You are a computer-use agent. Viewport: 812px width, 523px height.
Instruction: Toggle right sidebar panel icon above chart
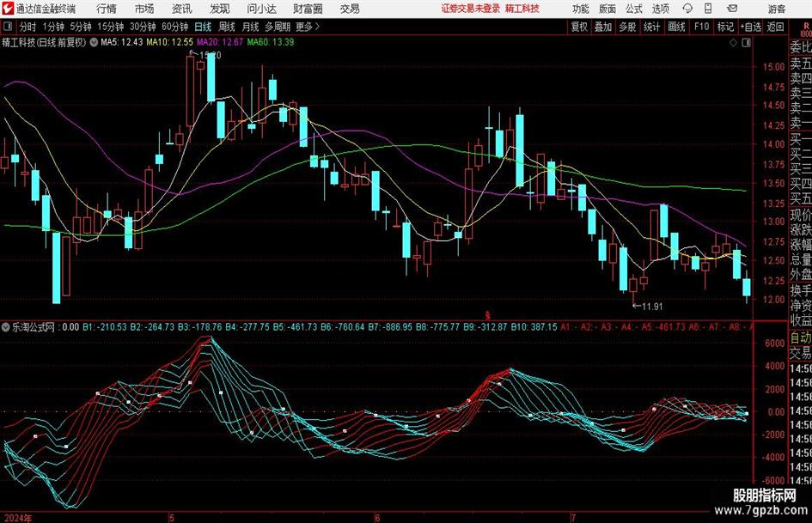(x=746, y=42)
